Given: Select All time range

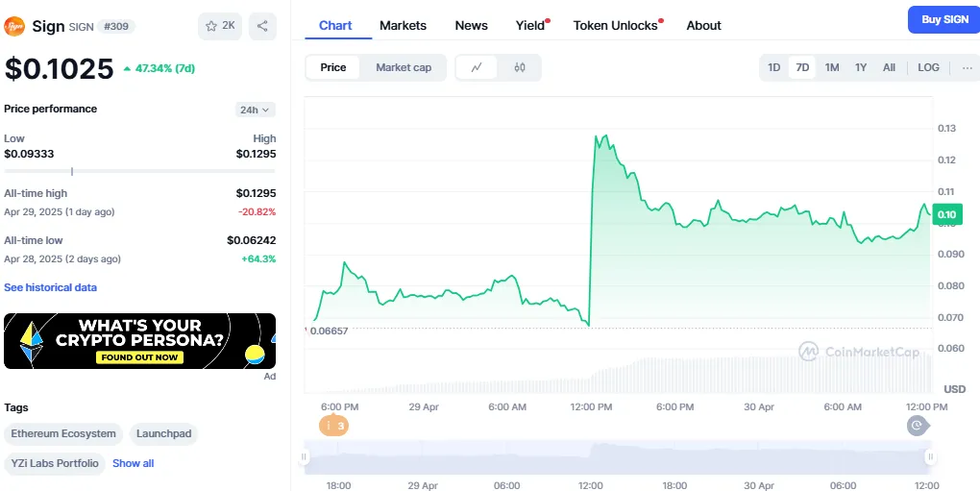Looking at the screenshot, I should click(889, 67).
